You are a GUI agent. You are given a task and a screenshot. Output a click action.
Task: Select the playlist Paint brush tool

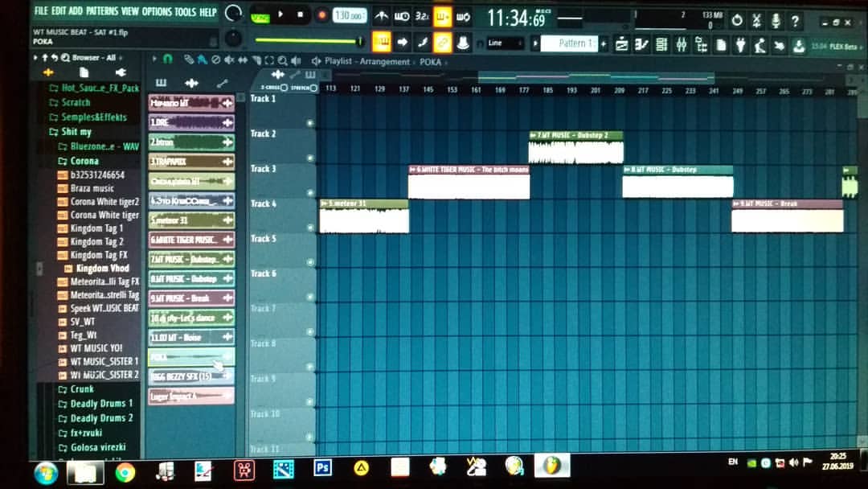(202, 60)
